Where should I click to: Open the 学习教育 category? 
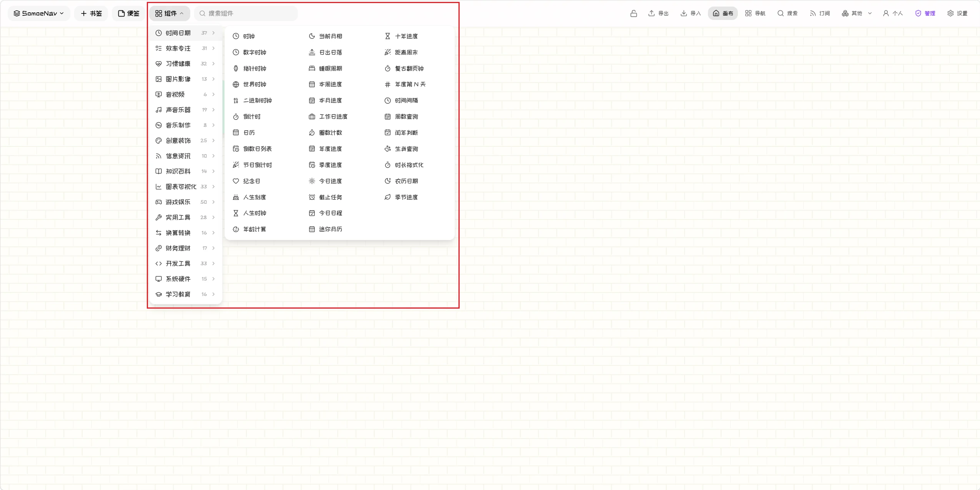186,294
